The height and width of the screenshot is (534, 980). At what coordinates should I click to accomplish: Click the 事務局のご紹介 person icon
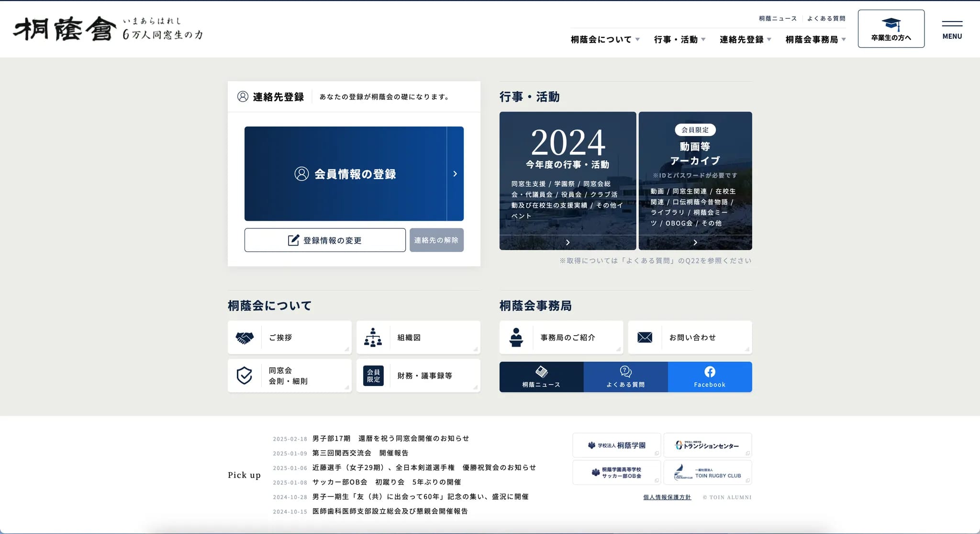tap(516, 338)
